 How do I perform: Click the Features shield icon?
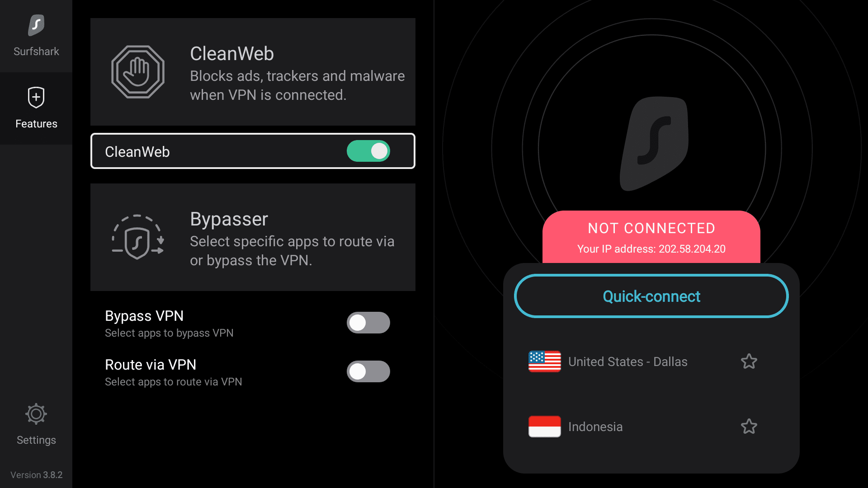pyautogui.click(x=36, y=97)
